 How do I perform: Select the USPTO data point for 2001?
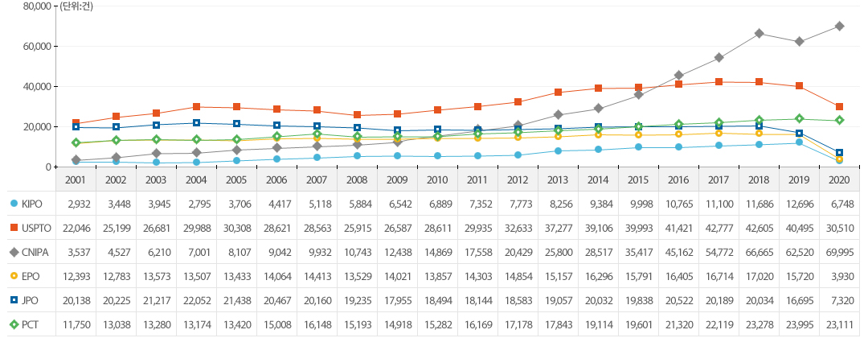pos(76,123)
